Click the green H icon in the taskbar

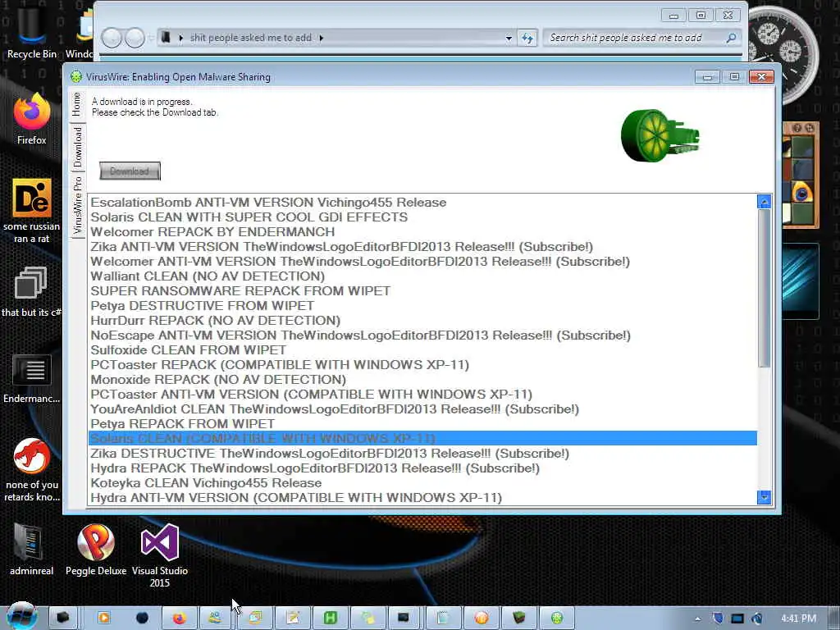tap(330, 619)
